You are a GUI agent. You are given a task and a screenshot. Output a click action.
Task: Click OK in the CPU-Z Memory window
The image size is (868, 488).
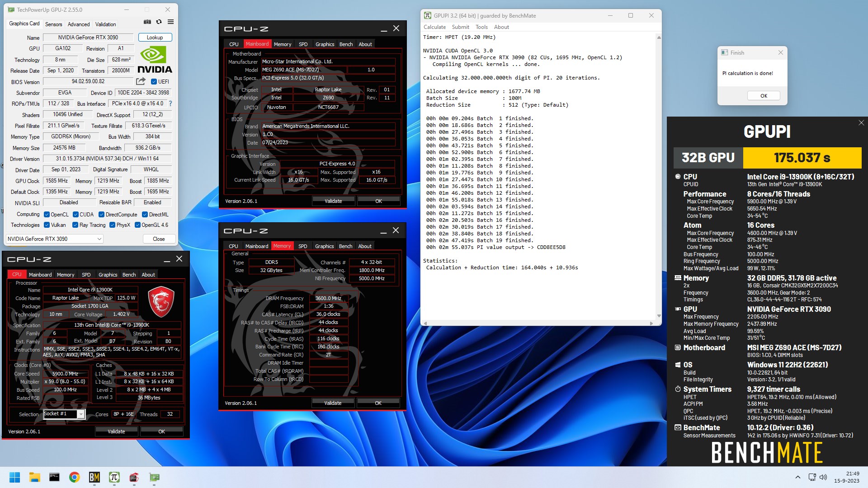[378, 403]
